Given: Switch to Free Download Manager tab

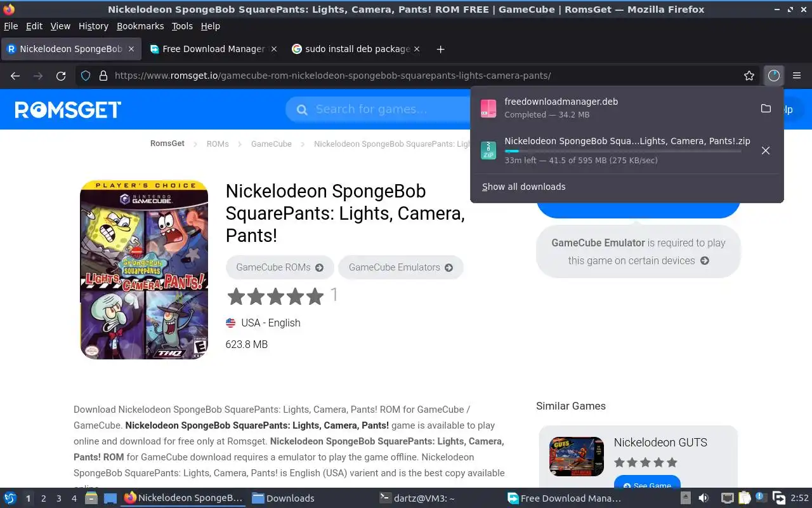Looking at the screenshot, I should (214, 49).
